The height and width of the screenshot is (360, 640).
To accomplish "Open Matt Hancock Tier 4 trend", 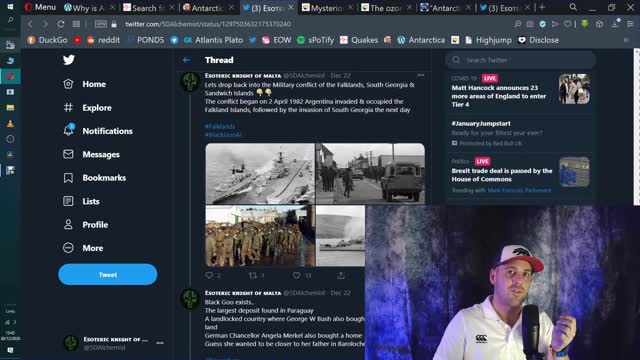I will pos(520,92).
